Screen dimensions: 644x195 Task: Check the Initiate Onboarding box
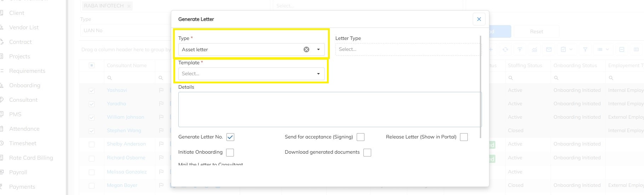tap(230, 152)
